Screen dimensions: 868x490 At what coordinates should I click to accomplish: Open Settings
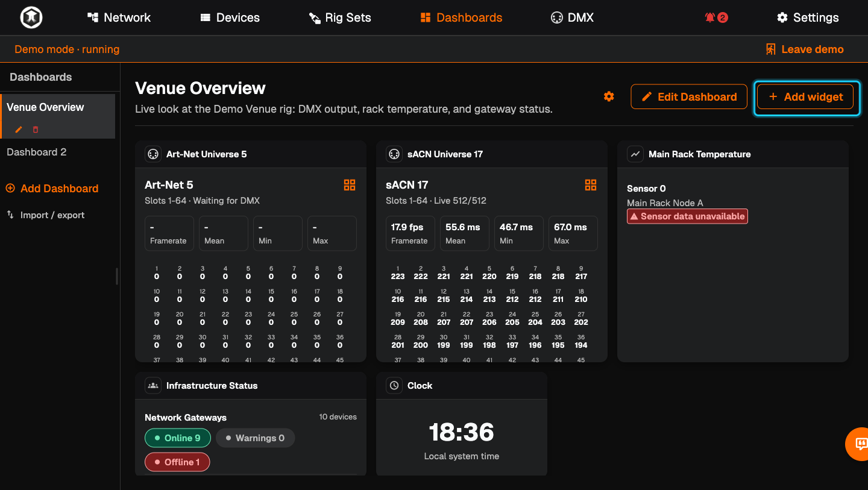[808, 17]
